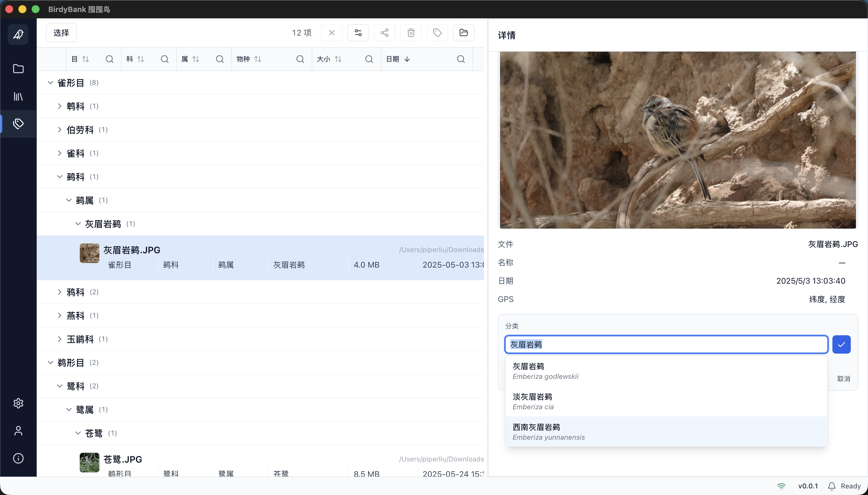Toggle sort order on the 大小 column
This screenshot has height=495, width=868.
tap(338, 59)
